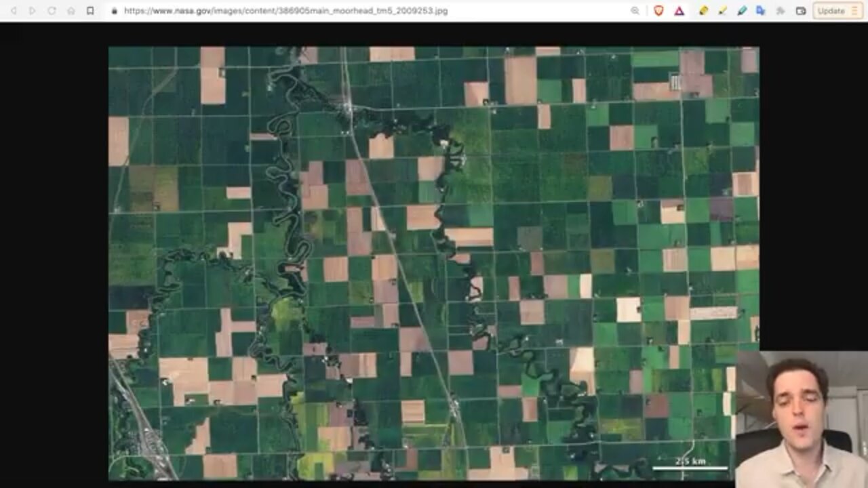
Task: Click the presenter webcam overlay
Action: [x=802, y=419]
